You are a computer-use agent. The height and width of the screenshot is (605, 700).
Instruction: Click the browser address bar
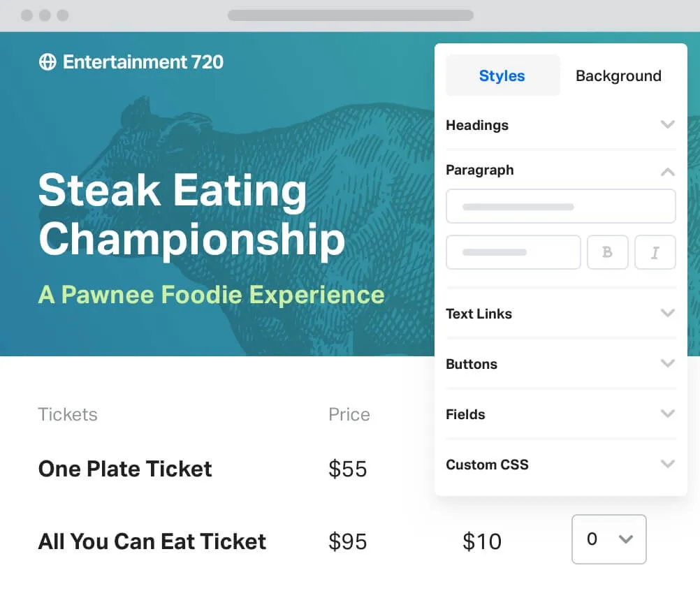(349, 15)
